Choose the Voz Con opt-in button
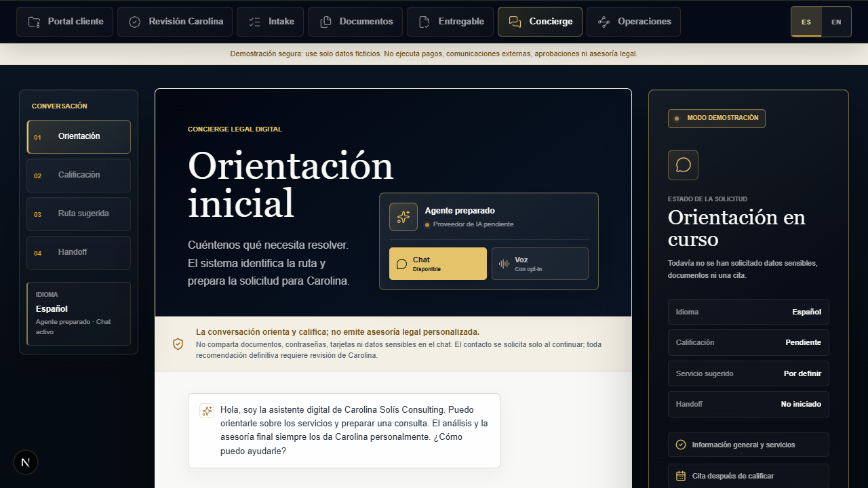 click(x=540, y=264)
